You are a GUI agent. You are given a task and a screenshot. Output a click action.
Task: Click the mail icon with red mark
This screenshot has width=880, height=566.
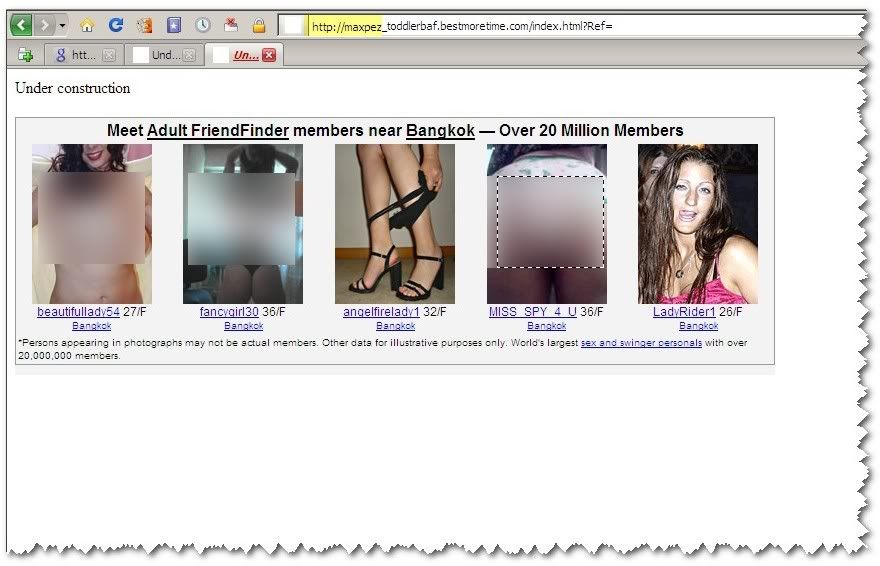coord(231,25)
